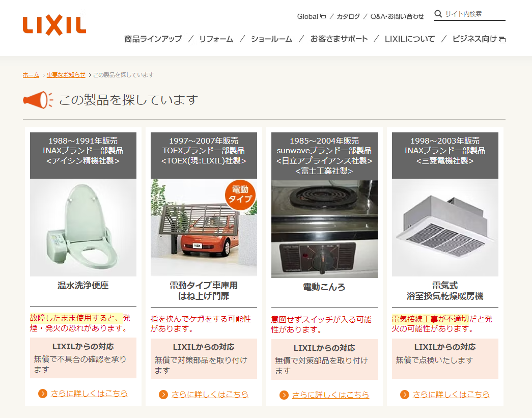Go to ビジネス向け site
532x418 pixels.
479,39
